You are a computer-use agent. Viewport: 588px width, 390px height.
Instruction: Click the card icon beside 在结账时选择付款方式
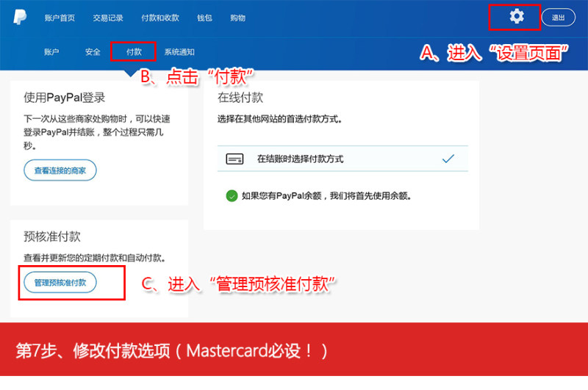click(x=234, y=159)
